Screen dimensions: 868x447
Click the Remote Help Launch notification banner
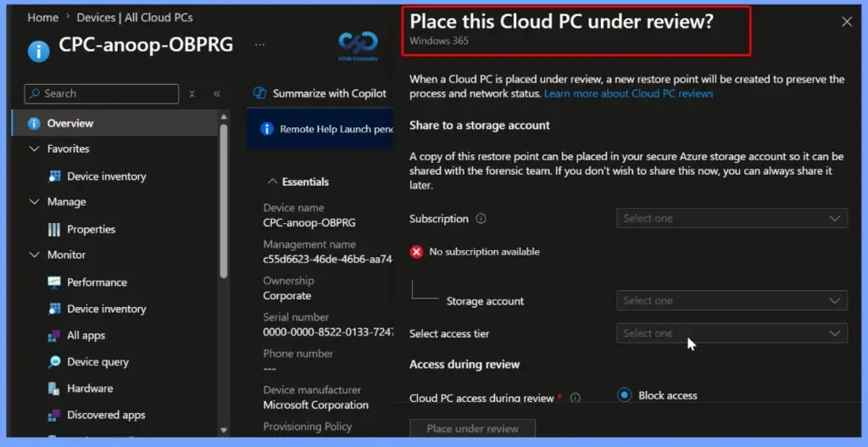(320, 129)
